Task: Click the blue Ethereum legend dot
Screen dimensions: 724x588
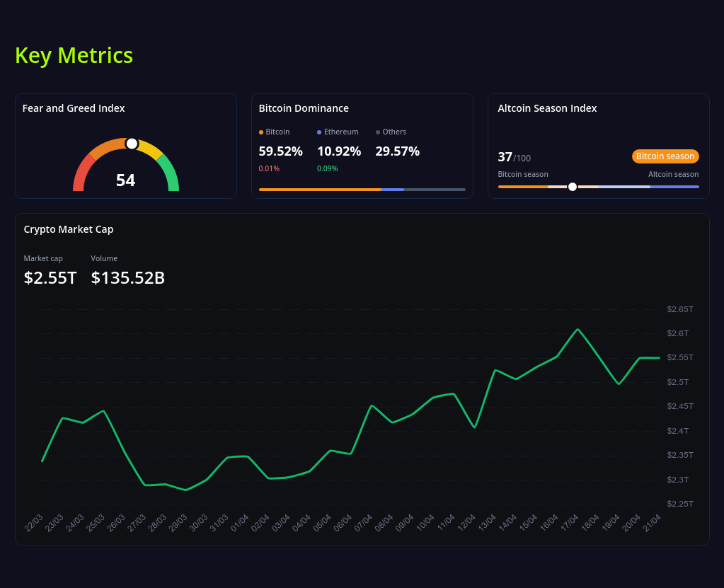Action: (x=320, y=132)
